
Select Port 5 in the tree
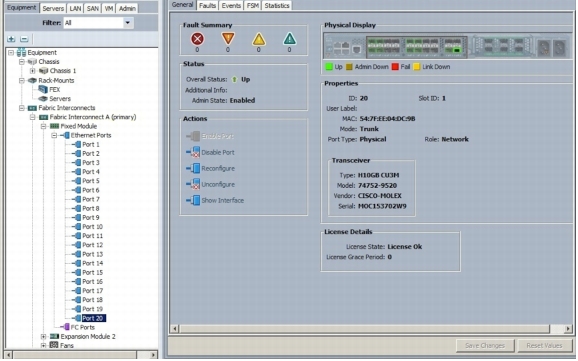coord(91,181)
